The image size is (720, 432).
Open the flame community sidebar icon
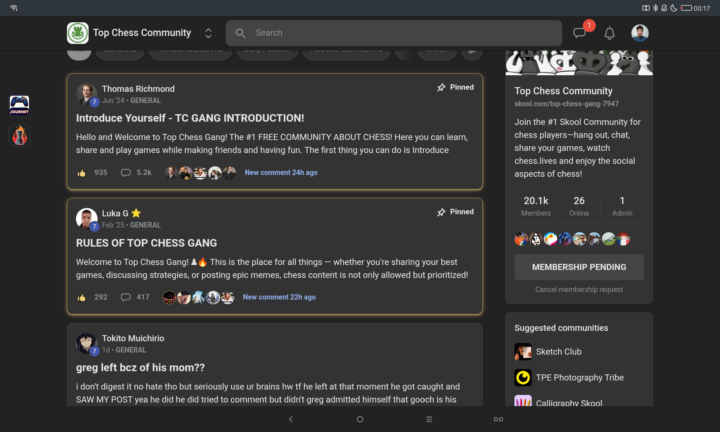19,135
